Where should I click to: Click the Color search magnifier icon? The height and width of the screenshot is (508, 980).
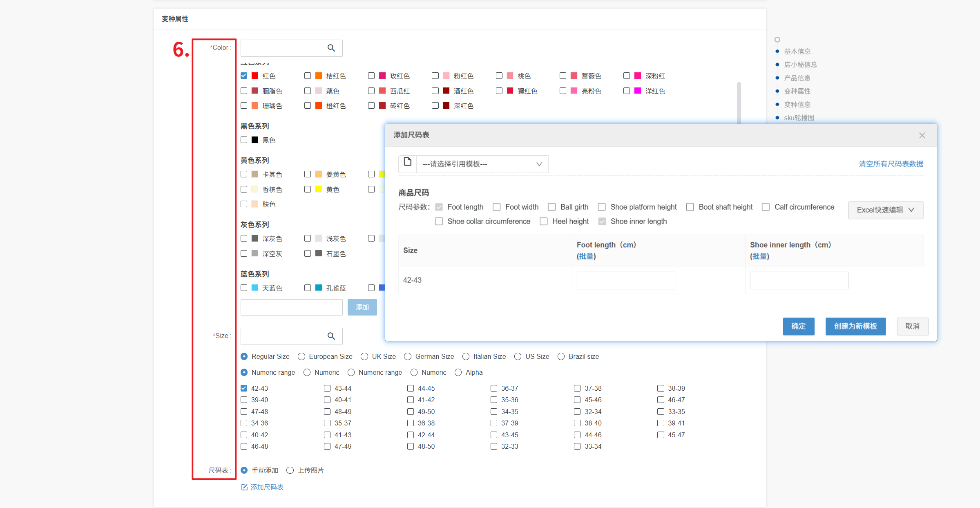coord(331,48)
